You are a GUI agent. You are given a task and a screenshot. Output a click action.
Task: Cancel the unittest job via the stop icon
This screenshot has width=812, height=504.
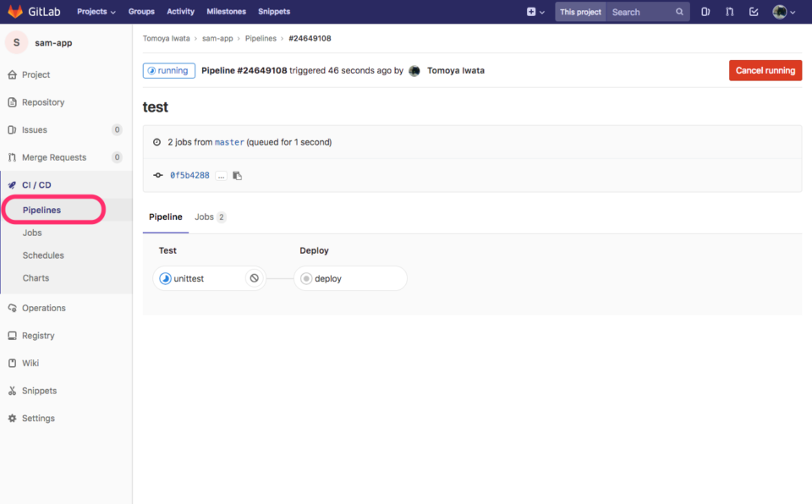point(253,278)
